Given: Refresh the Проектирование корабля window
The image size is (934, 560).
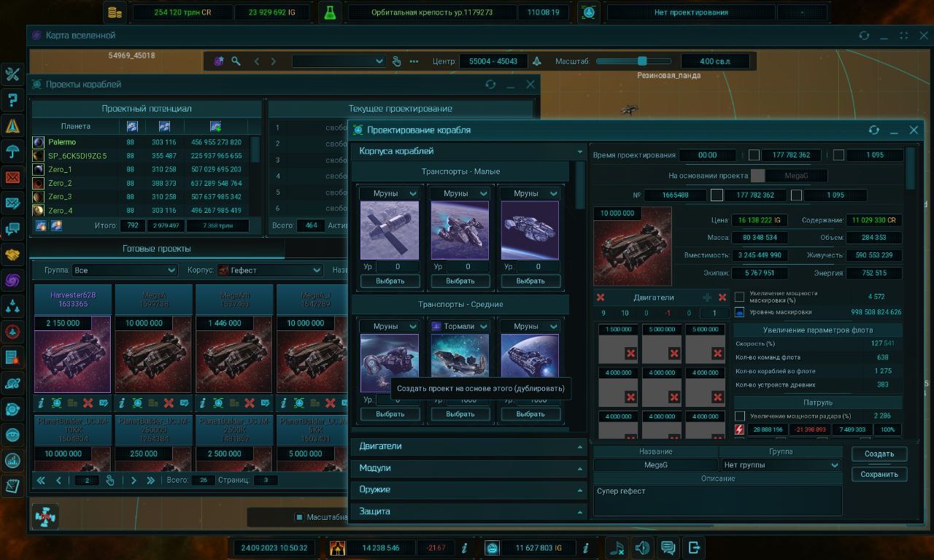Looking at the screenshot, I should point(873,130).
